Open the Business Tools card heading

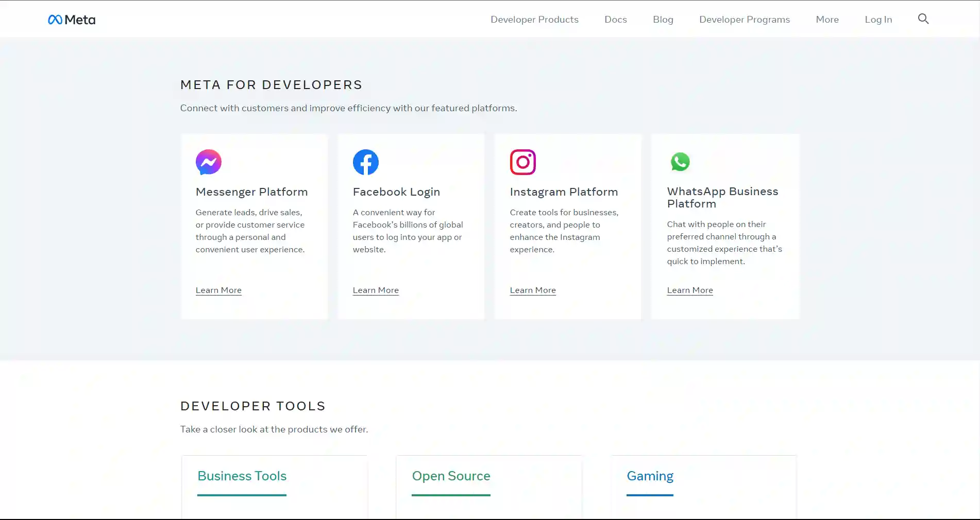point(242,476)
